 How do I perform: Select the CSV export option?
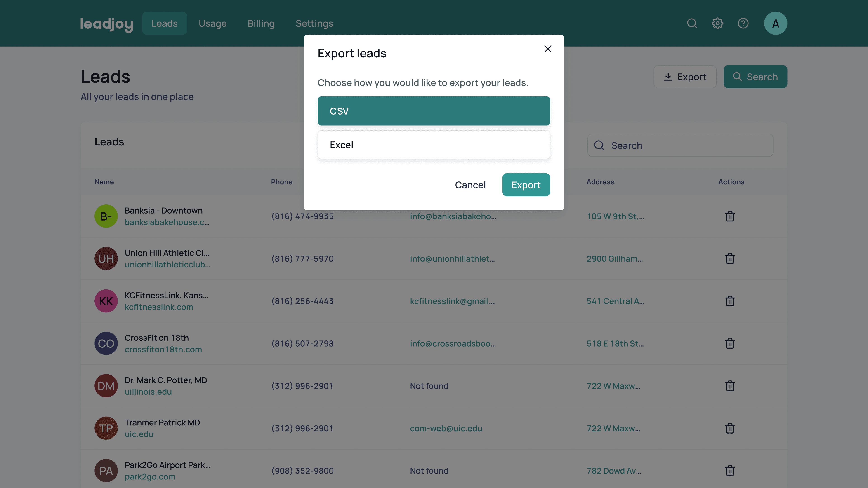point(434,111)
